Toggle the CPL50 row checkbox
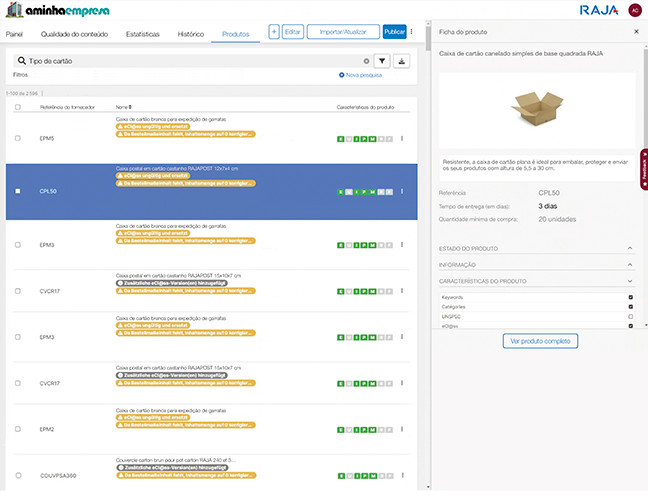The height and width of the screenshot is (500, 648). coord(17,191)
